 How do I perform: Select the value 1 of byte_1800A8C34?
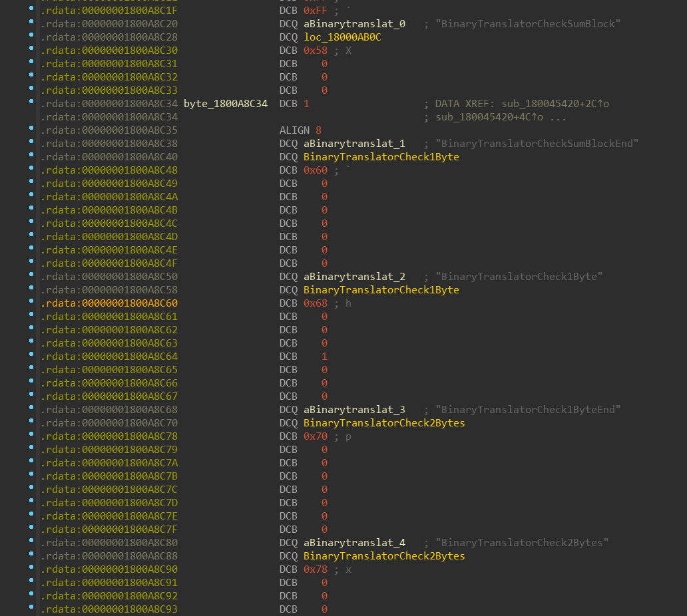tap(306, 104)
